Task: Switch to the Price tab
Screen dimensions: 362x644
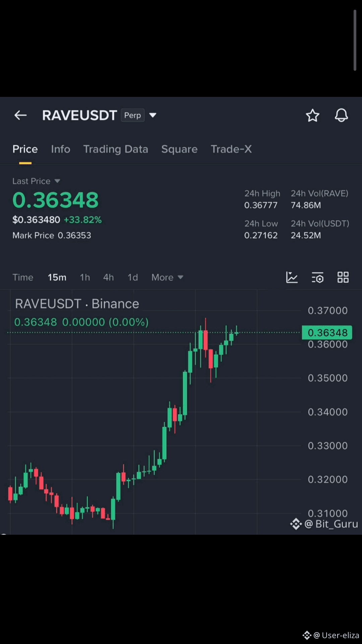Action: pyautogui.click(x=25, y=149)
